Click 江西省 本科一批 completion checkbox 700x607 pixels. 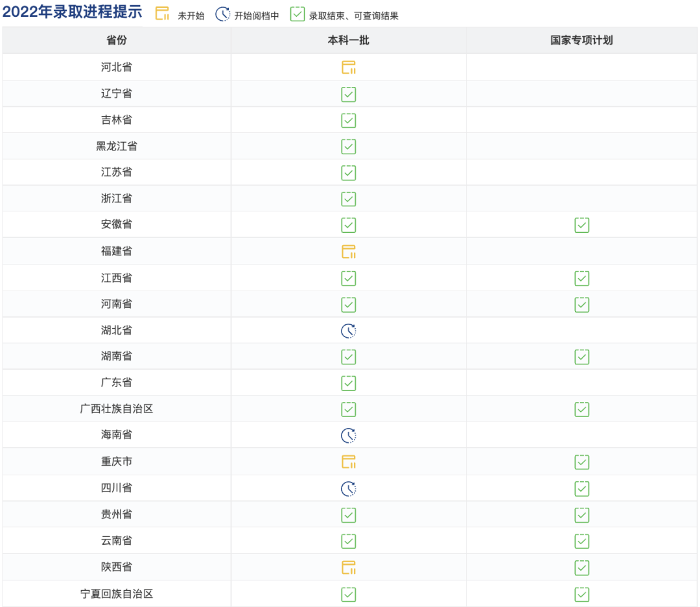(x=349, y=278)
